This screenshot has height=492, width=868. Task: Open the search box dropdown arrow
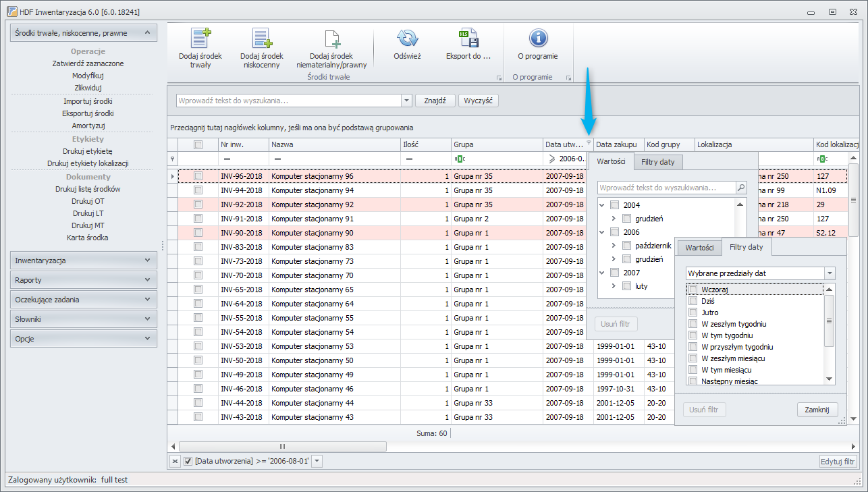pyautogui.click(x=406, y=101)
